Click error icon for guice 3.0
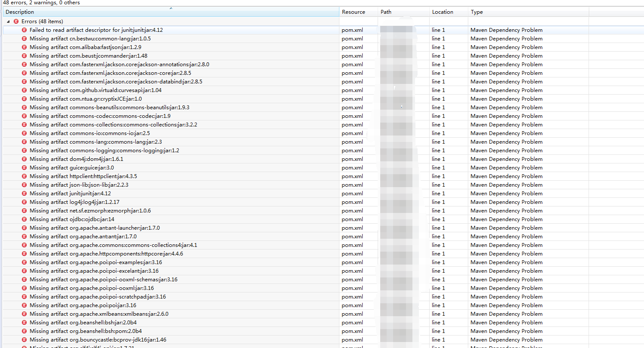 click(x=24, y=168)
